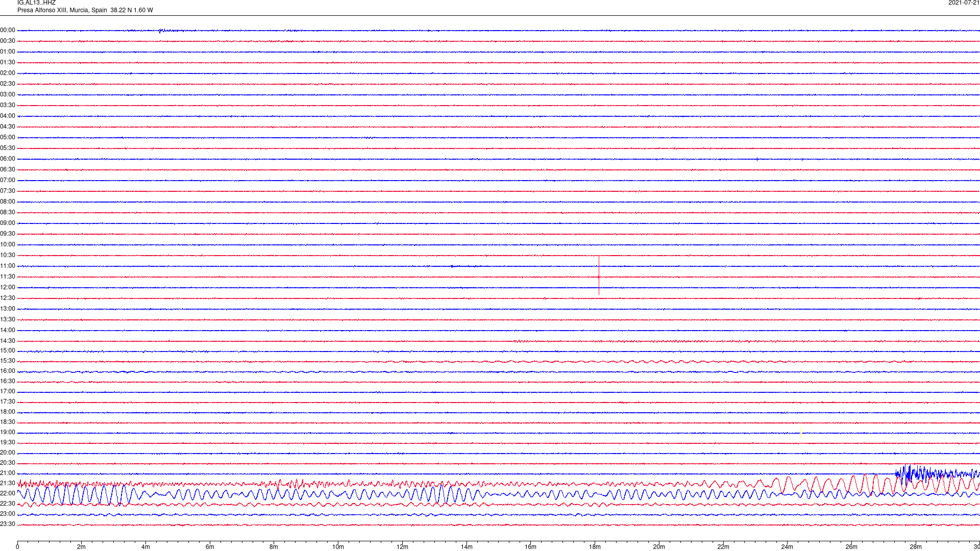Select the 15:00 trace time label
The width and height of the screenshot is (980, 551).
coord(8,351)
